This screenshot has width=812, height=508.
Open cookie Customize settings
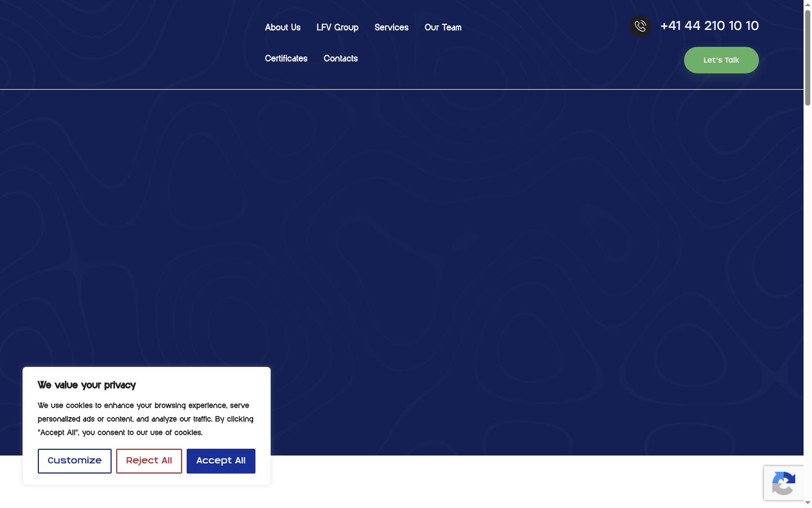74,461
